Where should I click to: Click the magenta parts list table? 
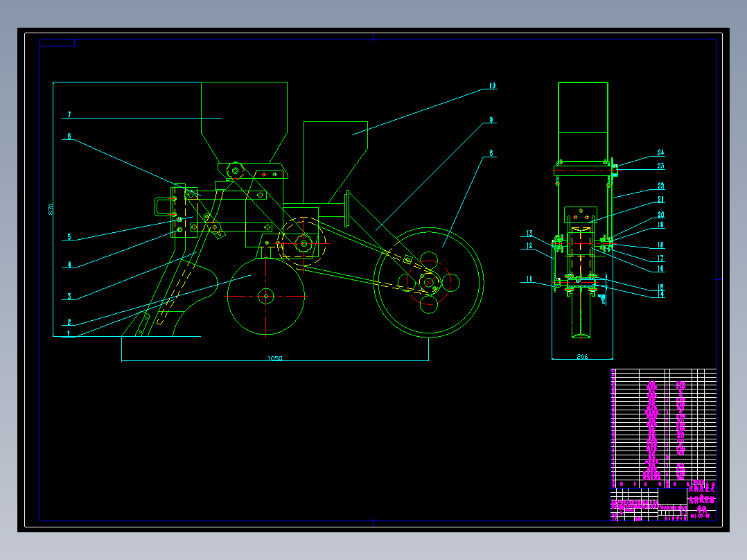(x=663, y=428)
